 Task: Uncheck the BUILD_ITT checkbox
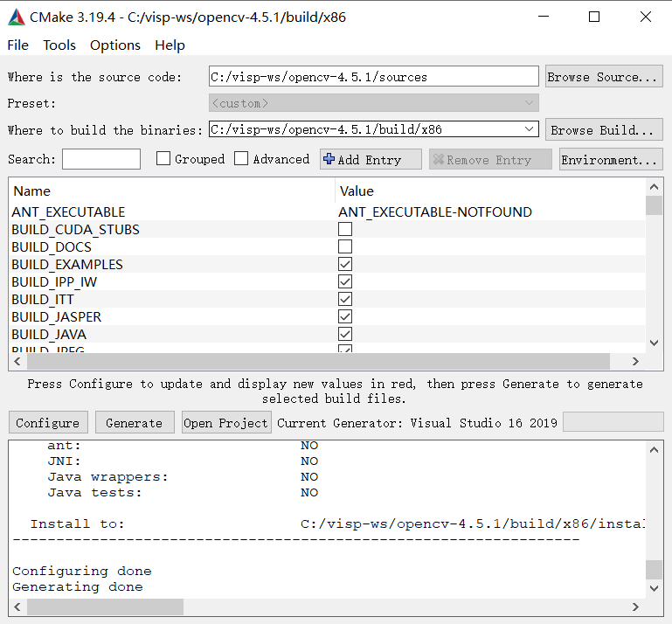345,299
